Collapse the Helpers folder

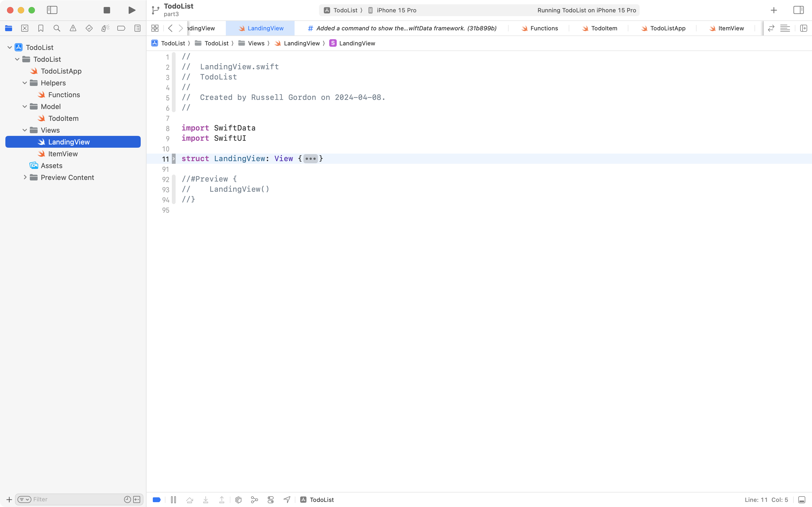(x=24, y=83)
